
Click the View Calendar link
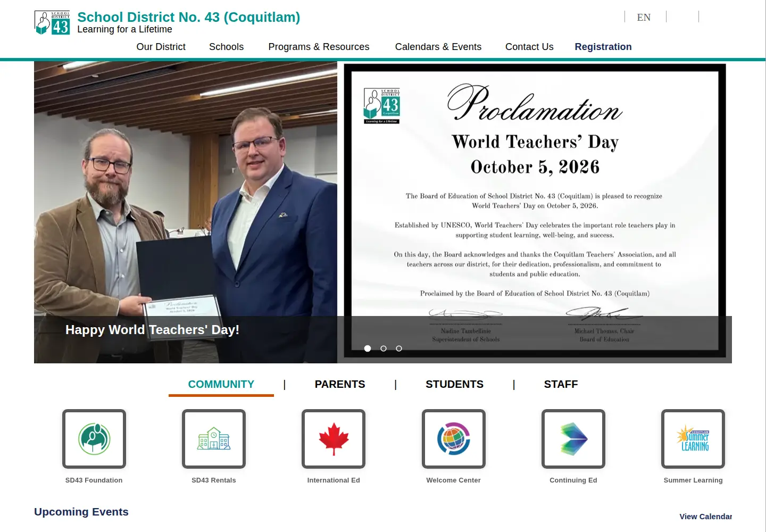pos(705,517)
